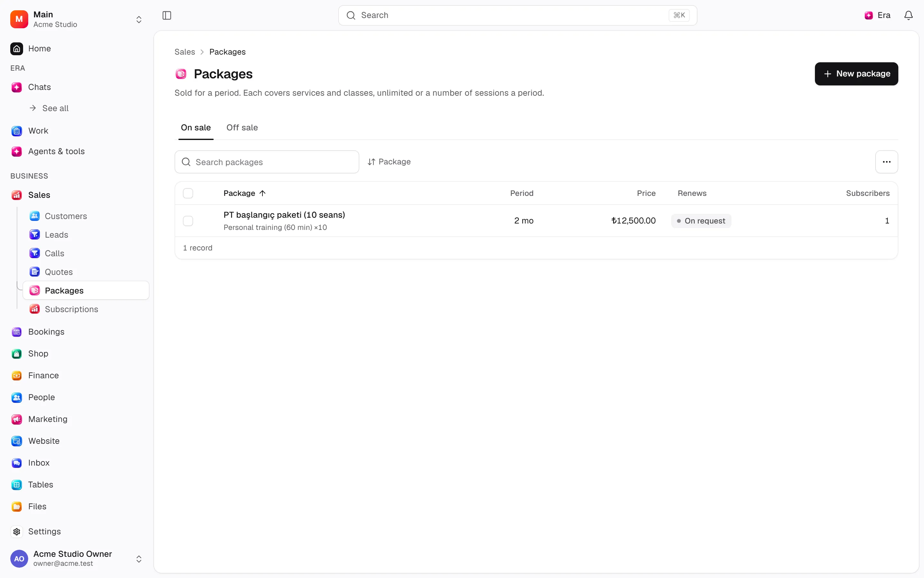
Task: Open Calls icon under Sales
Action: tap(35, 253)
